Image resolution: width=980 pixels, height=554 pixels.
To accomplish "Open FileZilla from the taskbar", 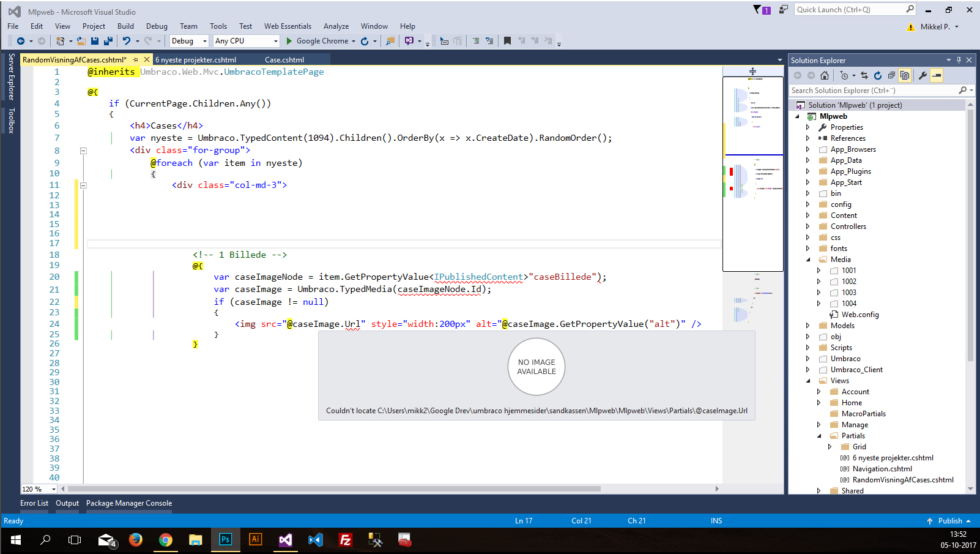I will pyautogui.click(x=345, y=540).
